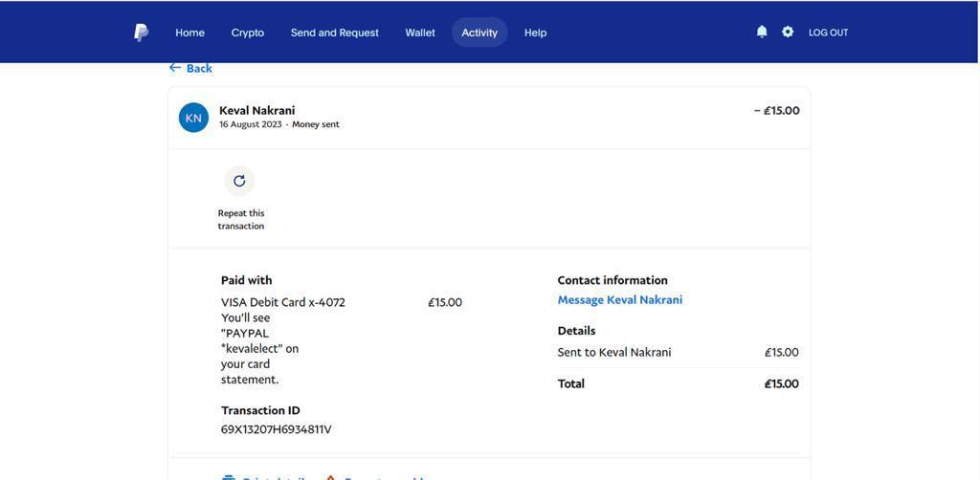
Task: Go to the Home tab
Action: pos(189,33)
